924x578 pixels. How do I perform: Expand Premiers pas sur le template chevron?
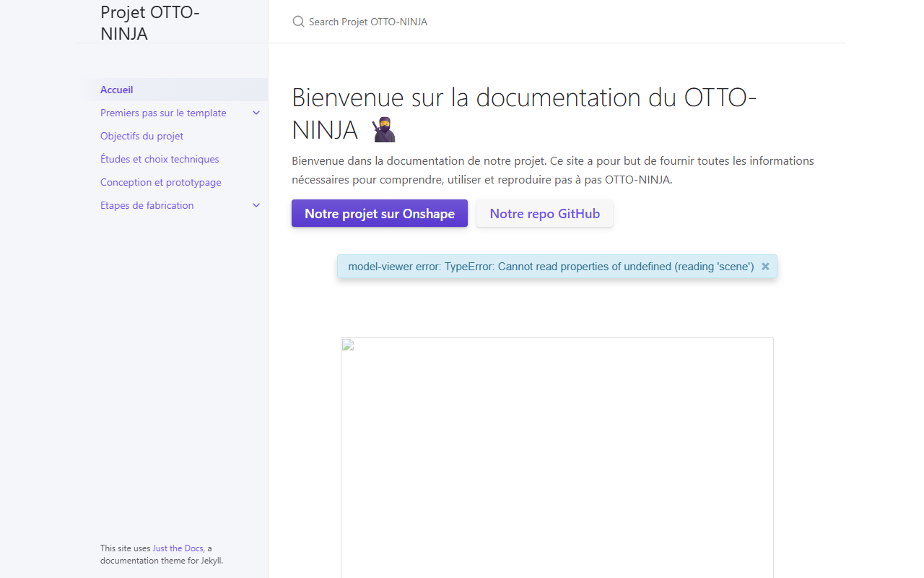[256, 113]
